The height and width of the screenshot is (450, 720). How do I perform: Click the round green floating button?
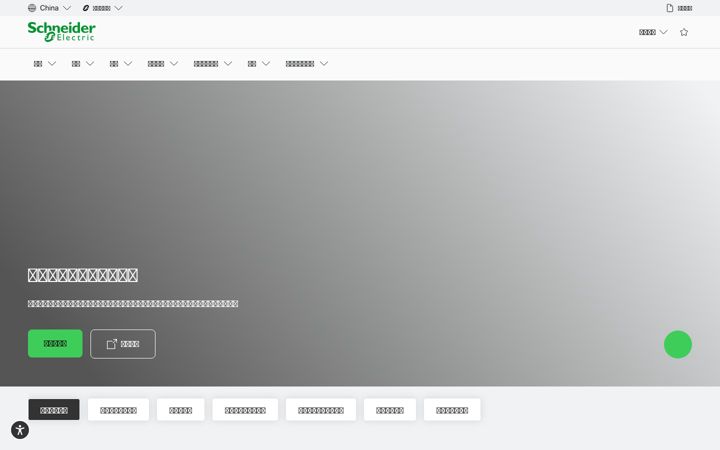point(678,344)
